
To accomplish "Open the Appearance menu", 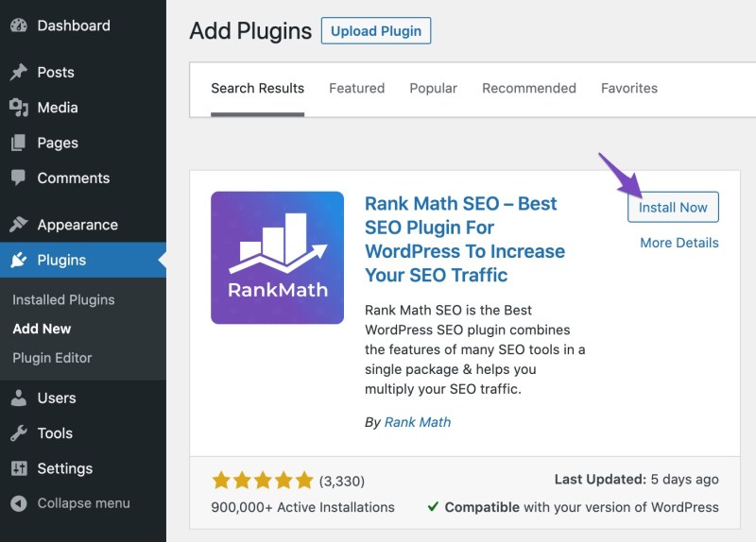I will 83,225.
